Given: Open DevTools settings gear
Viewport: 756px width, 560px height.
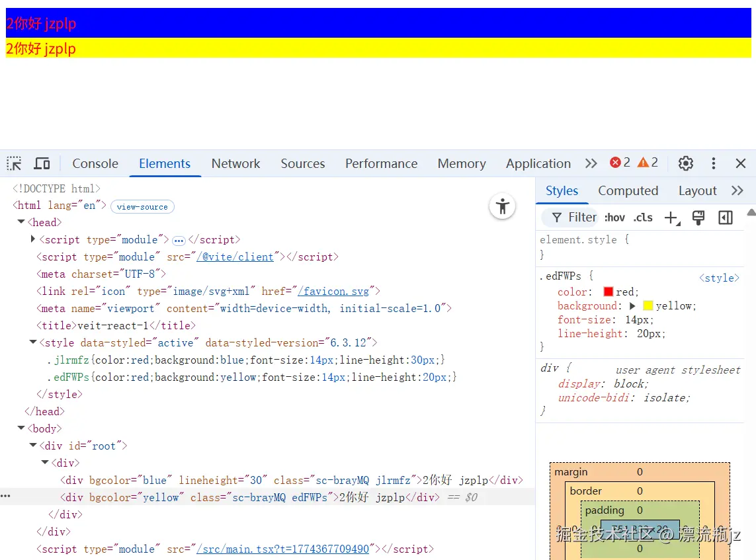Looking at the screenshot, I should click(x=685, y=163).
